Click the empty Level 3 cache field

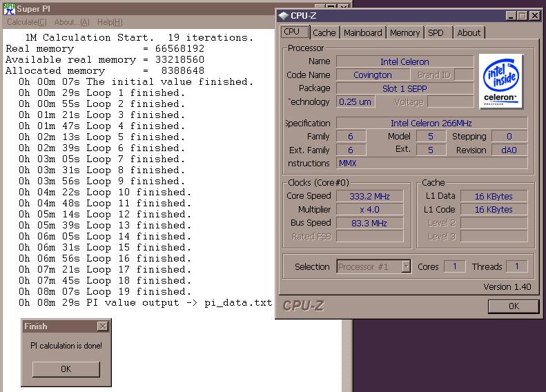(x=494, y=236)
